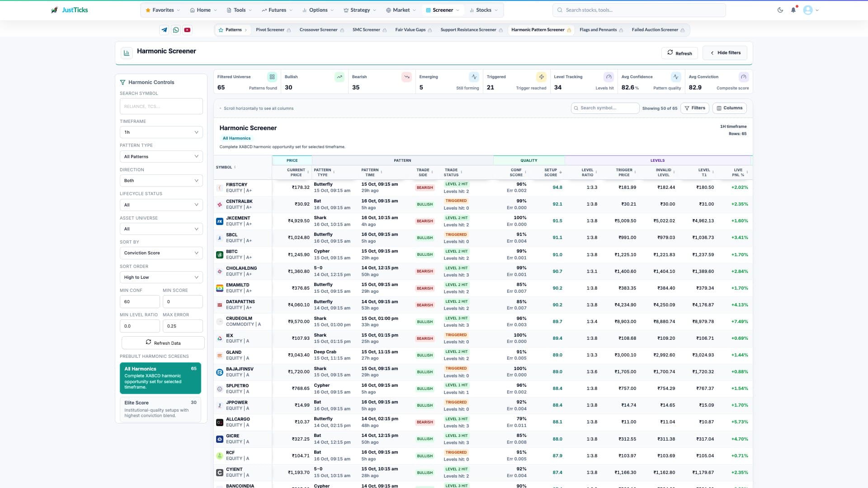Screen dimensions: 868x488
Task: Click the Emerging pulse icon
Action: pyautogui.click(x=474, y=77)
